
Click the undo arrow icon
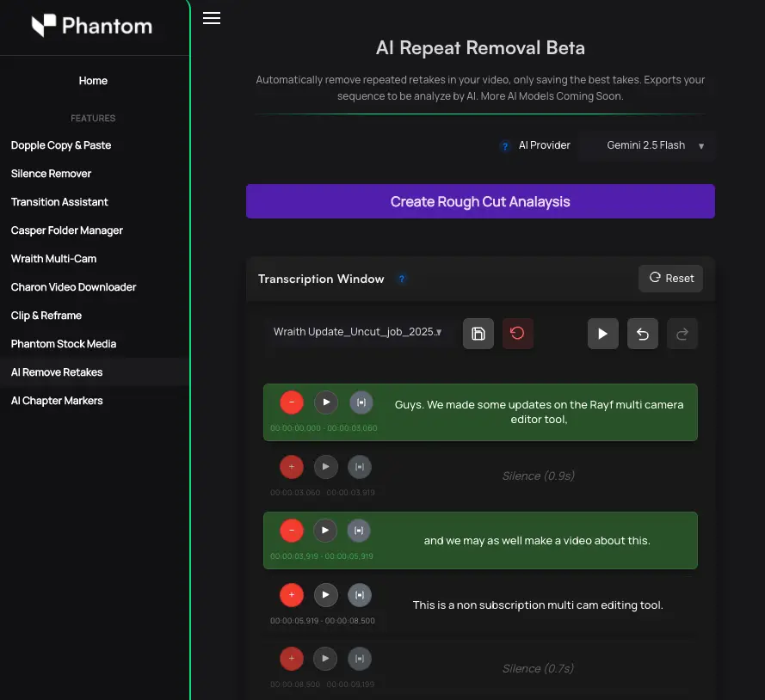pyautogui.click(x=643, y=334)
